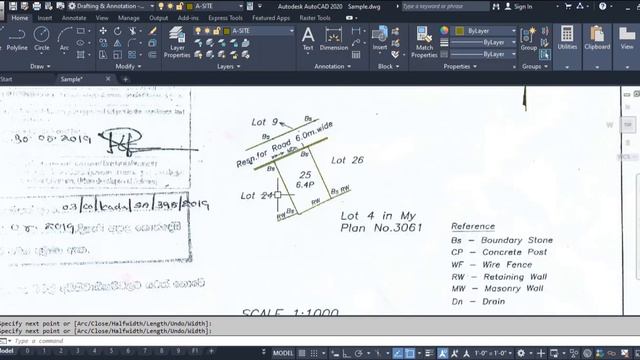The image size is (640, 360).
Task: Select the Circle draw tool
Action: tap(41, 39)
